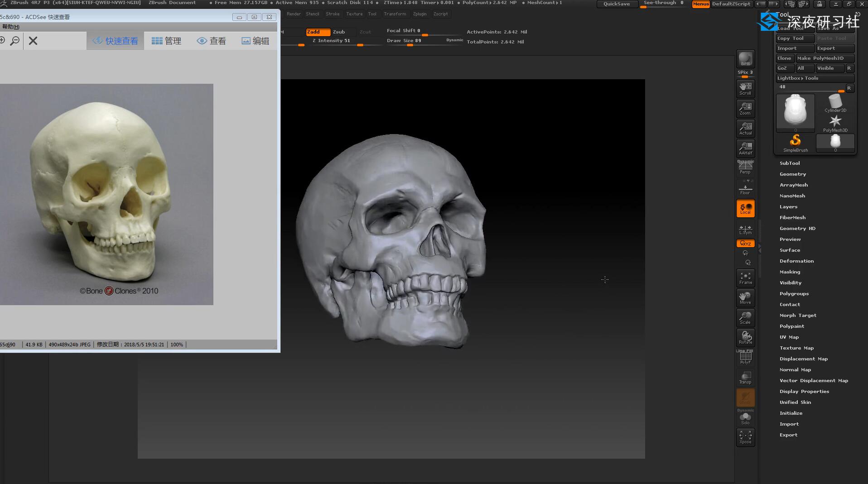This screenshot has height=484, width=868.
Task: Open the Stroke menu
Action: coord(333,14)
